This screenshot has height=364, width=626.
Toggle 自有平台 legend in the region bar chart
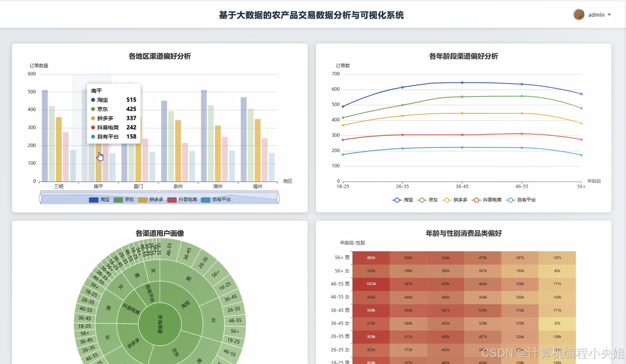216,199
